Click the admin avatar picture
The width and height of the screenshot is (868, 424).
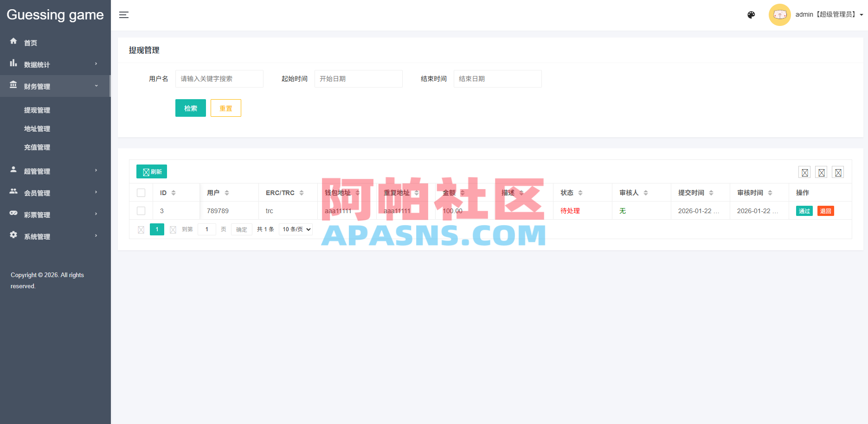(780, 15)
